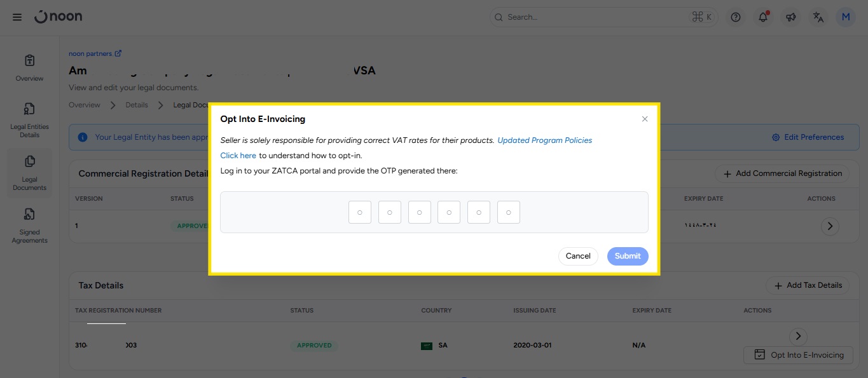This screenshot has width=868, height=378.
Task: Open the hamburger navigation menu
Action: 17,17
